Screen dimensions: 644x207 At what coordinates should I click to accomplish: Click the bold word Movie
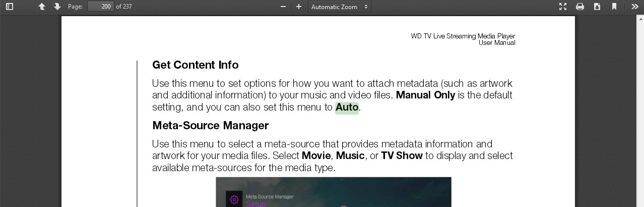[316, 156]
